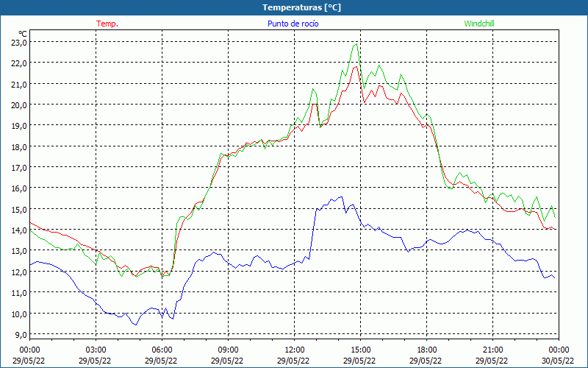Image resolution: width=588 pixels, height=368 pixels.
Task: Click the green windchill peak near 15:00
Action: (x=356, y=44)
